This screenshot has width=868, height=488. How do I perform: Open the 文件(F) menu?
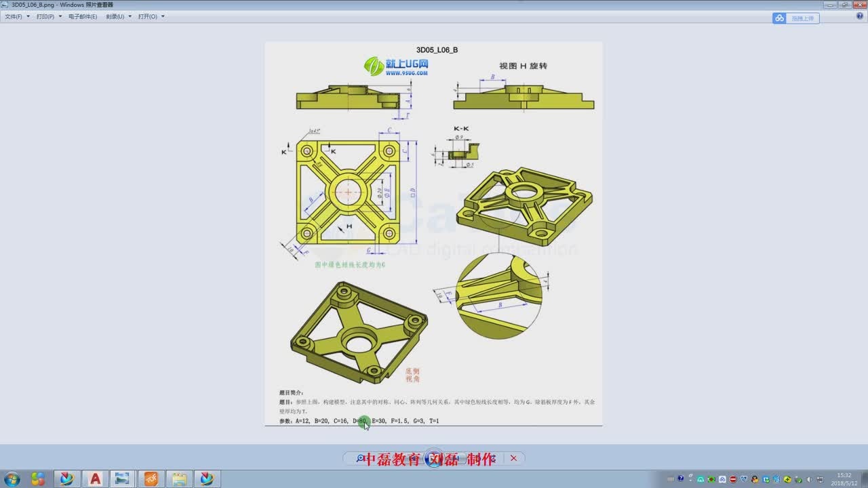click(x=14, y=16)
